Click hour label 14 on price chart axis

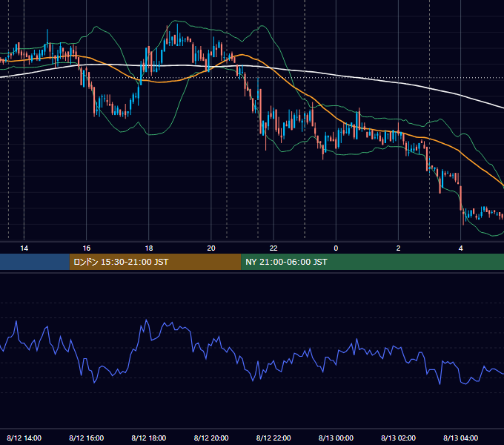24,248
